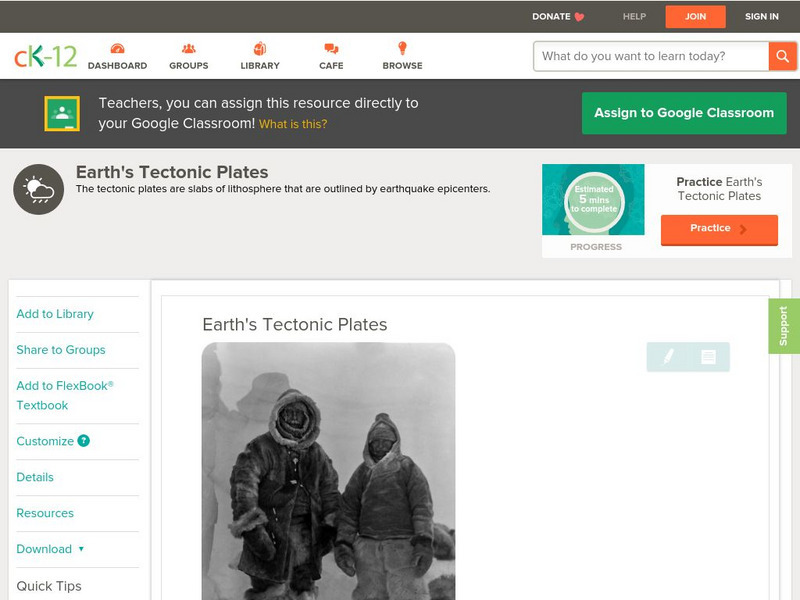
Task: Open the Resources link
Action: (x=45, y=513)
